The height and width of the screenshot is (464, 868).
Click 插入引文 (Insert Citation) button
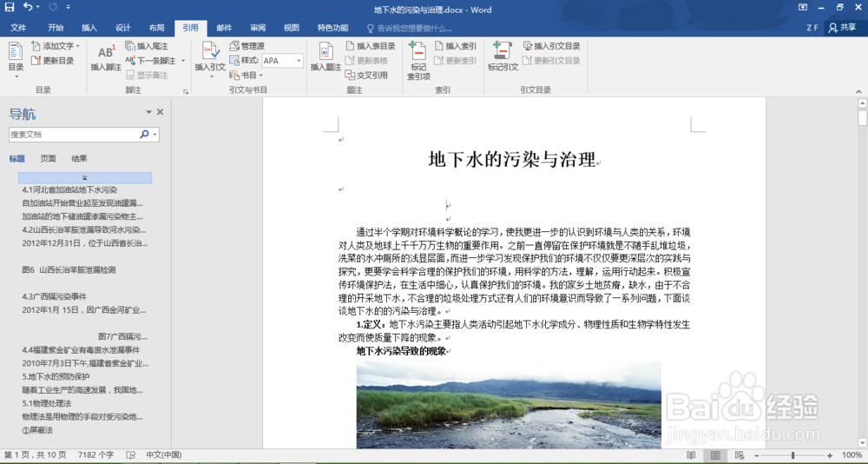pos(210,60)
